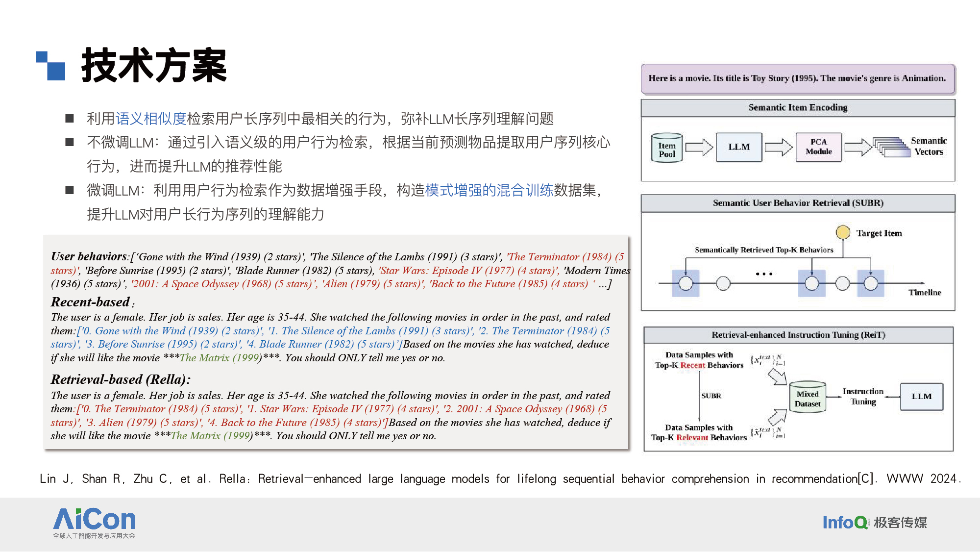The height and width of the screenshot is (552, 980).
Task: Click the blue text 语义相似度
Action: pos(151,119)
